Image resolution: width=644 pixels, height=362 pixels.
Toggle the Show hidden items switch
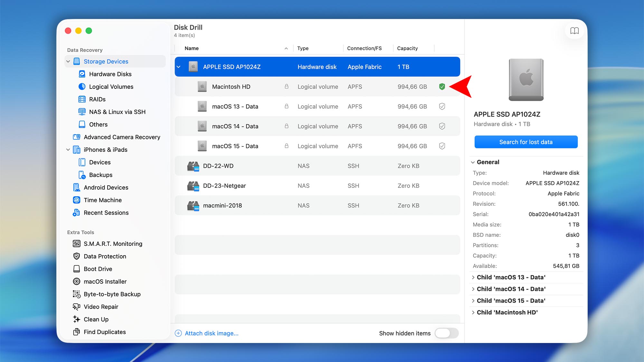point(447,333)
